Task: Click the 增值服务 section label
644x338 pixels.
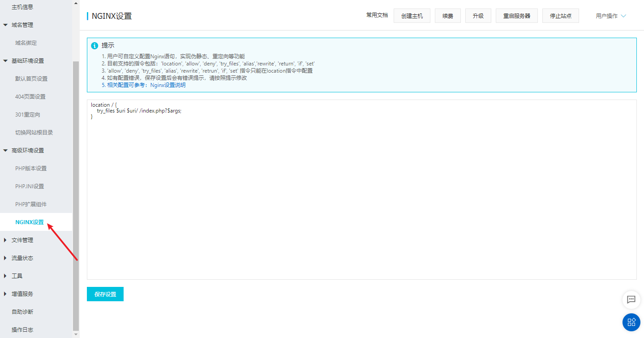Action: click(x=22, y=294)
